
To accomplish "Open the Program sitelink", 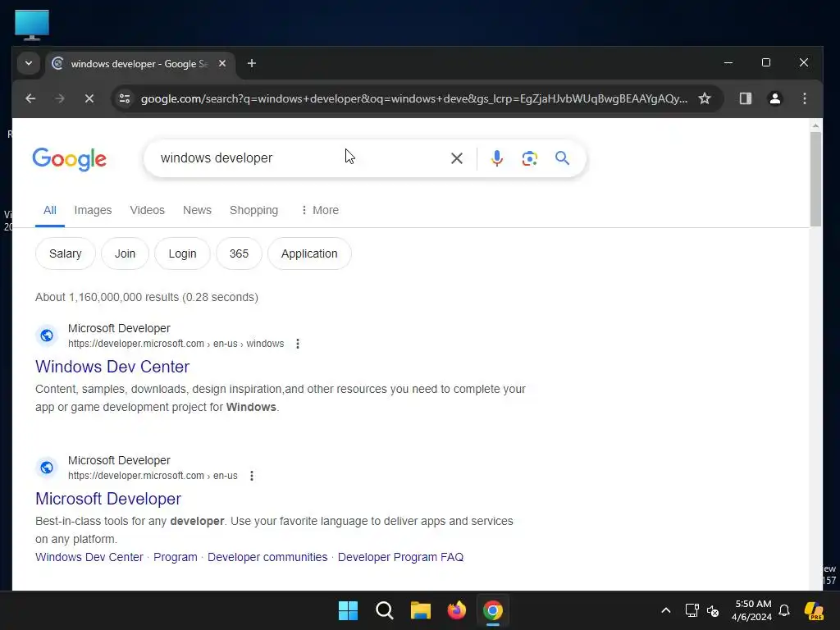I will tap(176, 557).
